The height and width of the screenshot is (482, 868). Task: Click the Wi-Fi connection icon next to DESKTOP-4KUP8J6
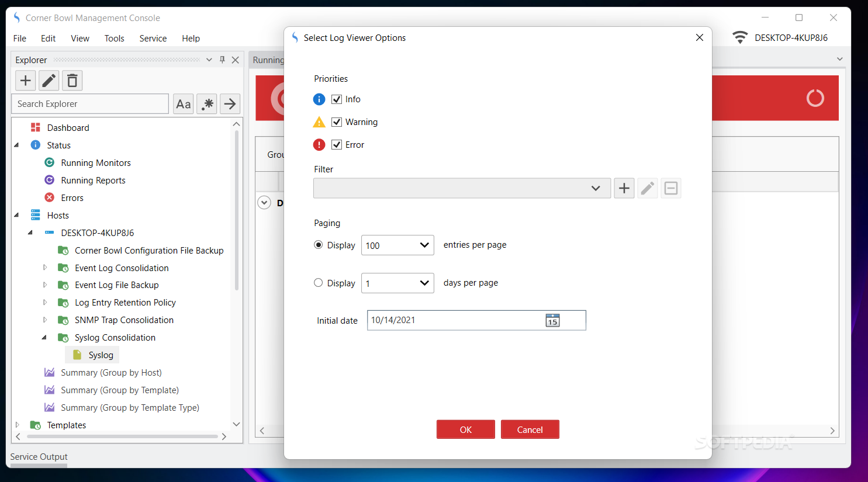(x=740, y=37)
